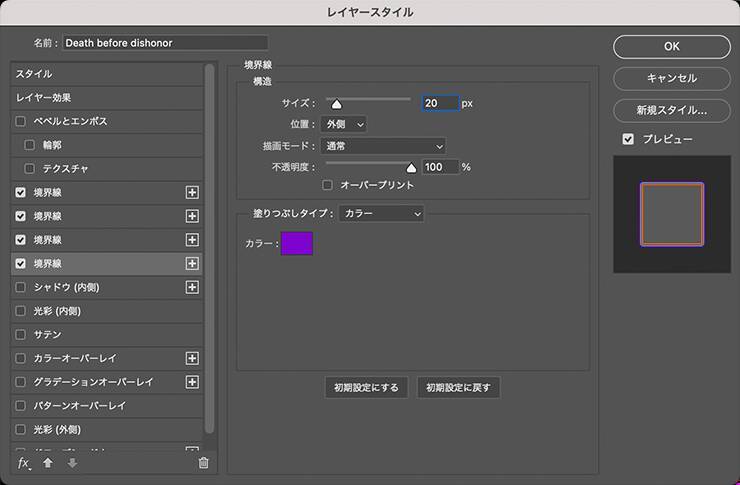
Task: Toggle the オーバープリント checkbox
Action: click(327, 185)
